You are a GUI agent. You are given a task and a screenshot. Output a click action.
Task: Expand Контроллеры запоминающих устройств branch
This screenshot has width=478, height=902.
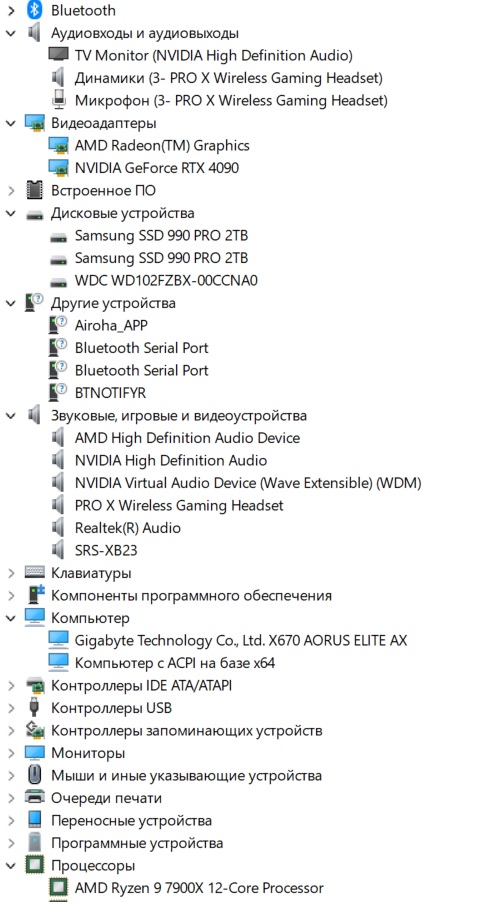(x=10, y=730)
